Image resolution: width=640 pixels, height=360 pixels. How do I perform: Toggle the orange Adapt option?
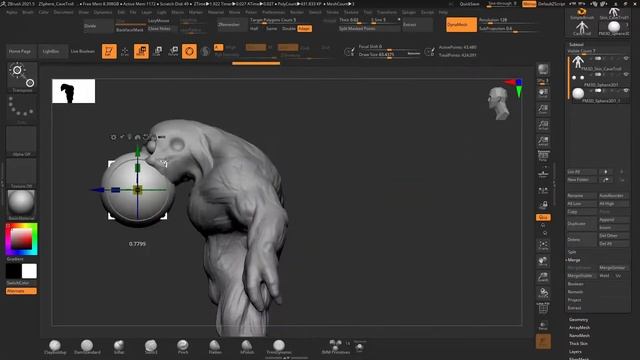point(304,29)
